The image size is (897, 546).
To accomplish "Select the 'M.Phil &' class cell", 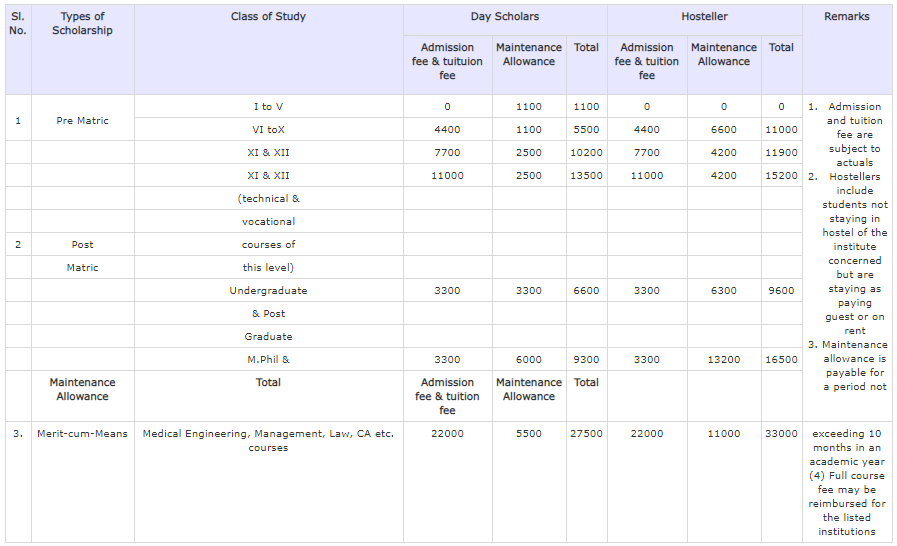I will click(268, 359).
